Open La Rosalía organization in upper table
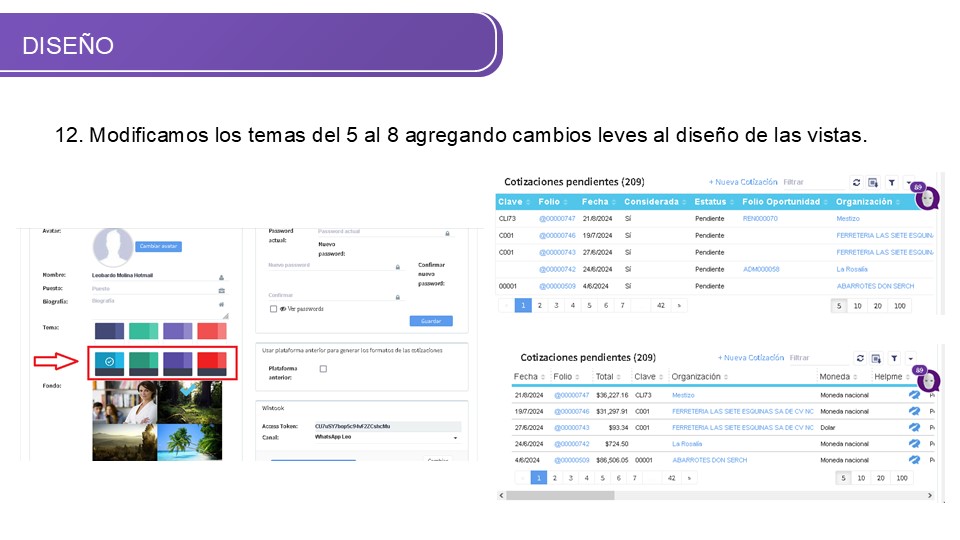The image size is (960, 540). click(x=852, y=269)
